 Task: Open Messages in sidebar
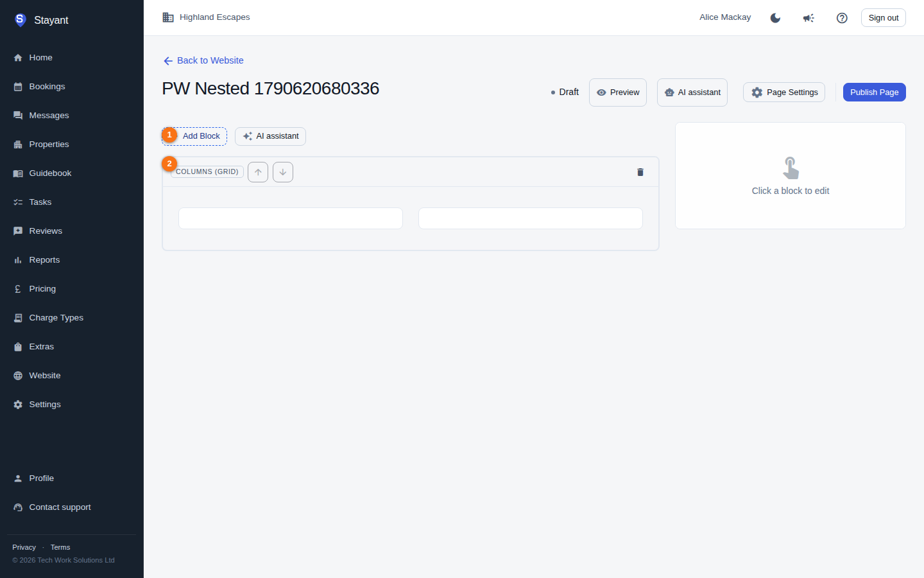72,116
